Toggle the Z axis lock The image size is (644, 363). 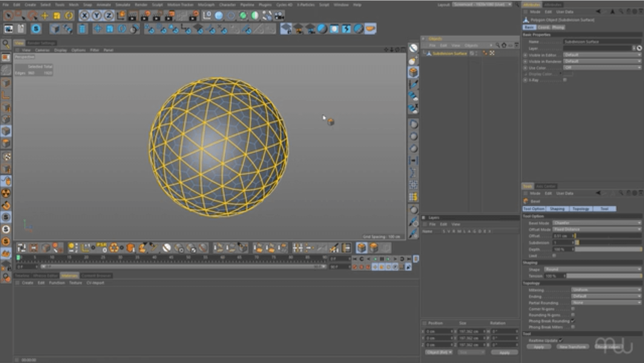(109, 15)
